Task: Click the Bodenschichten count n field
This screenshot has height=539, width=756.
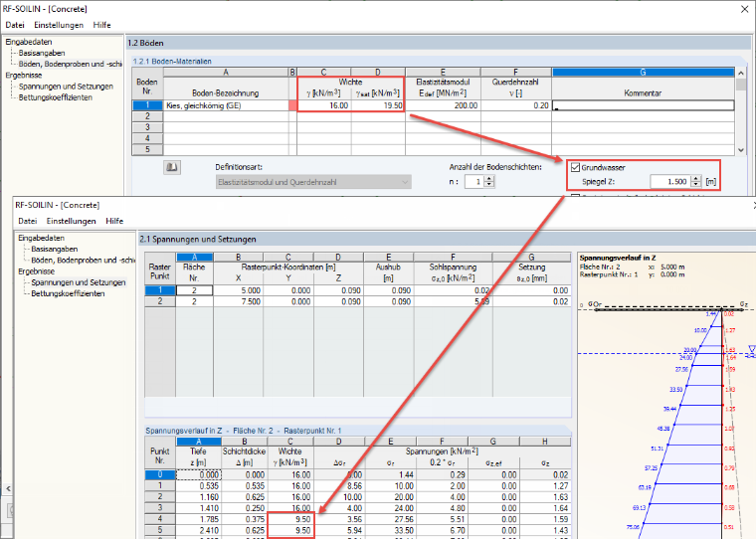Action: (x=474, y=182)
